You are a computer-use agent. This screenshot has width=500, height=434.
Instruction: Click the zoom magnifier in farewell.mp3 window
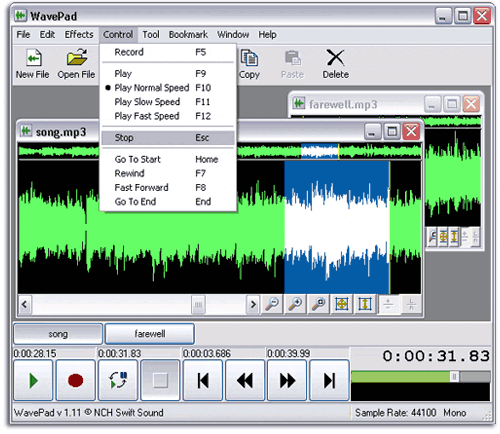tap(432, 237)
